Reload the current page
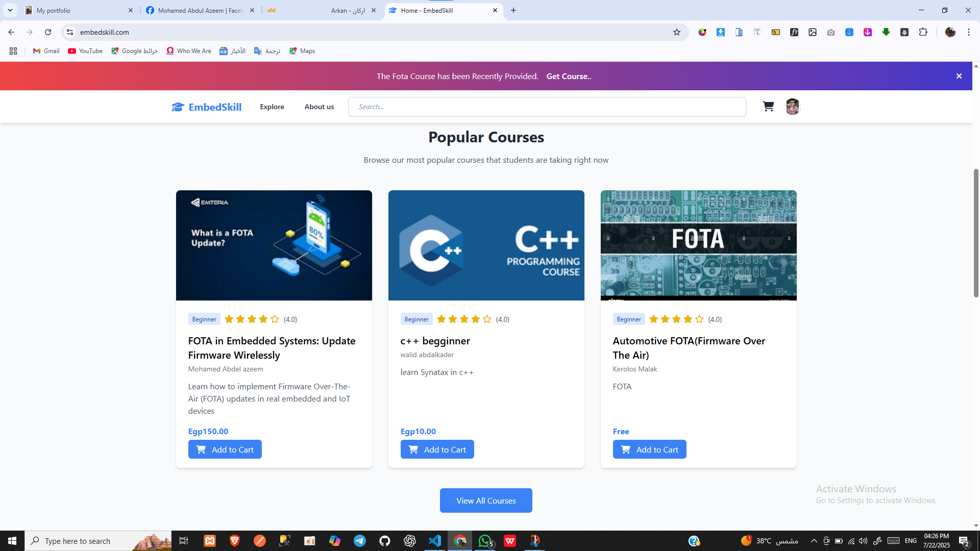This screenshot has width=980, height=551. [x=48, y=32]
